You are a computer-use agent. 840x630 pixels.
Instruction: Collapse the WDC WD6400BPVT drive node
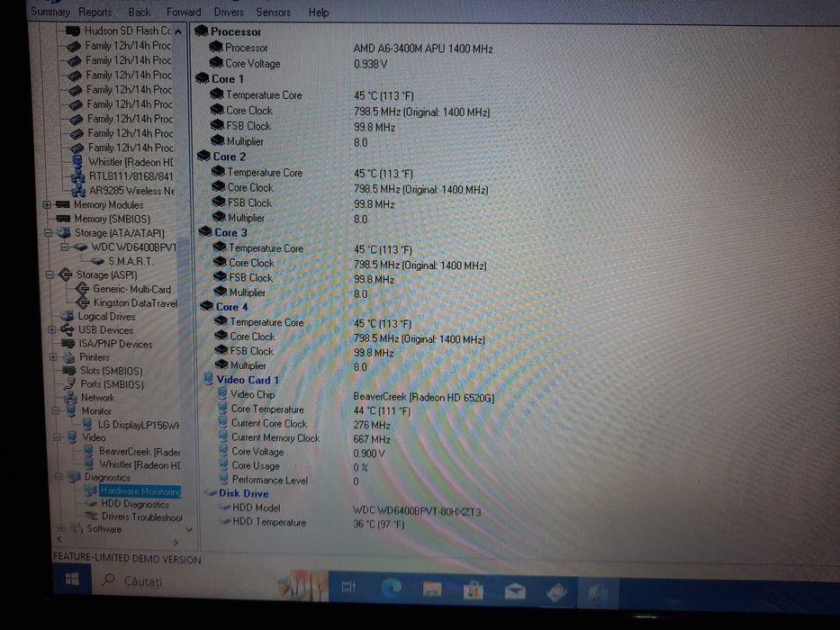click(64, 247)
